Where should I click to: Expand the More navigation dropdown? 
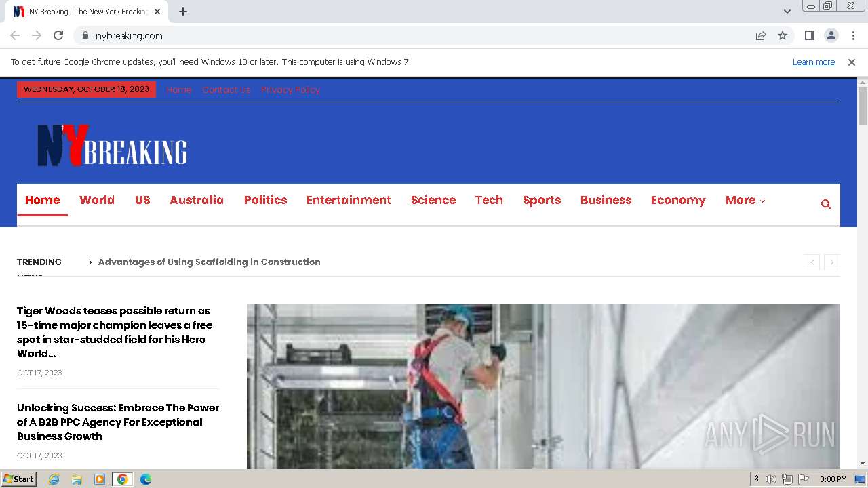745,200
